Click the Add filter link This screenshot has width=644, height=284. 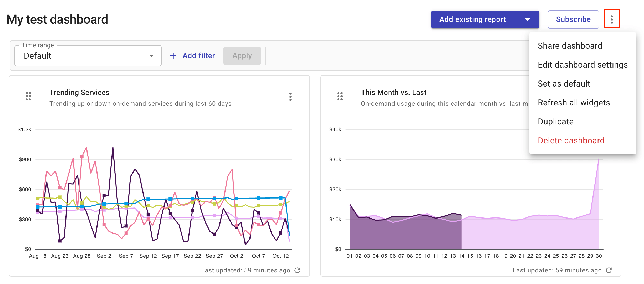(x=198, y=55)
